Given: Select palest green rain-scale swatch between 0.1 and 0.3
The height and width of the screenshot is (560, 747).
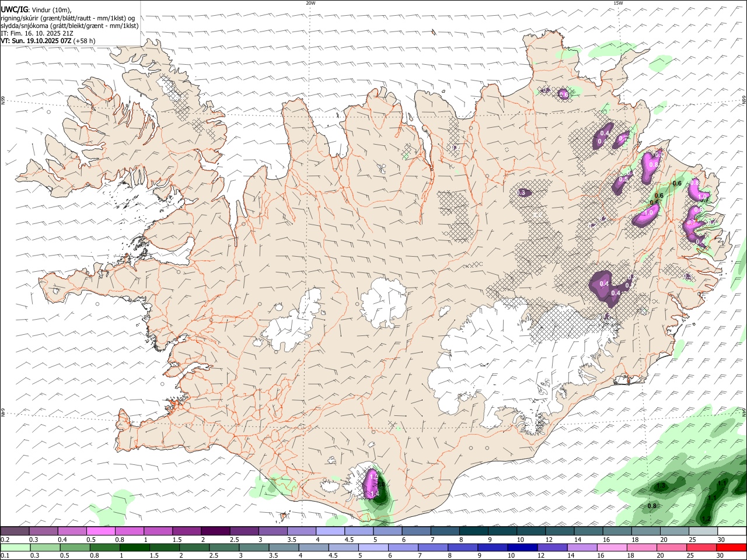Looking at the screenshot, I should click(15, 547).
